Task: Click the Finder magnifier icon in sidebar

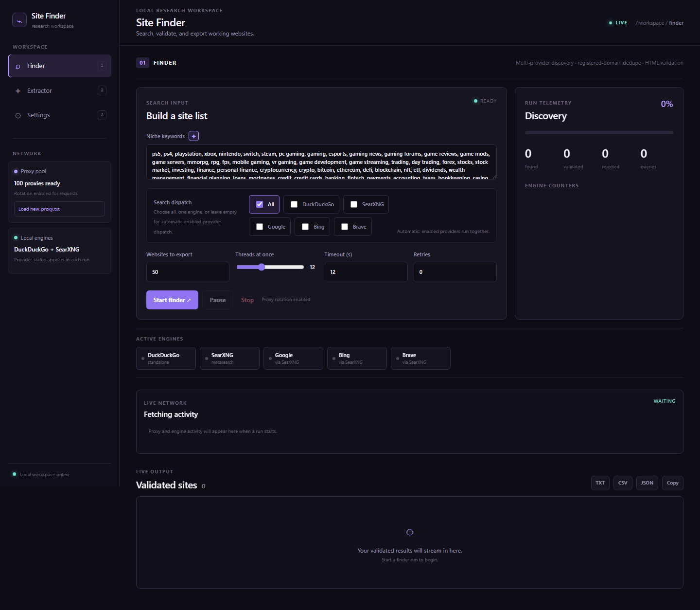Action: click(x=18, y=66)
